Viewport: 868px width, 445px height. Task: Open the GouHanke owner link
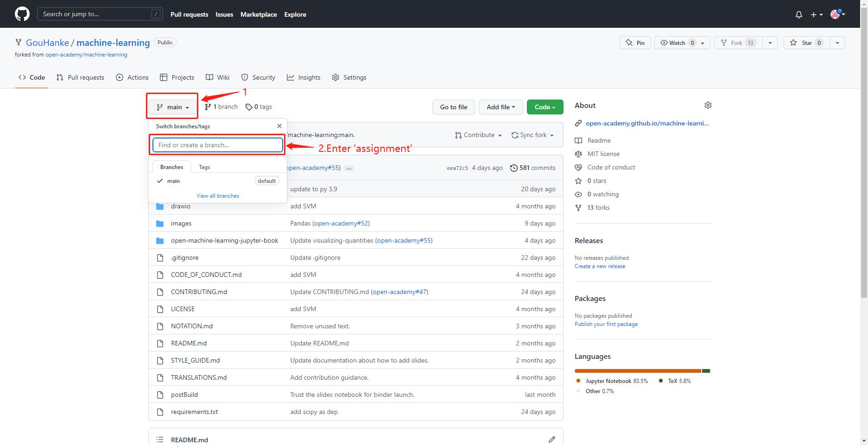47,43
